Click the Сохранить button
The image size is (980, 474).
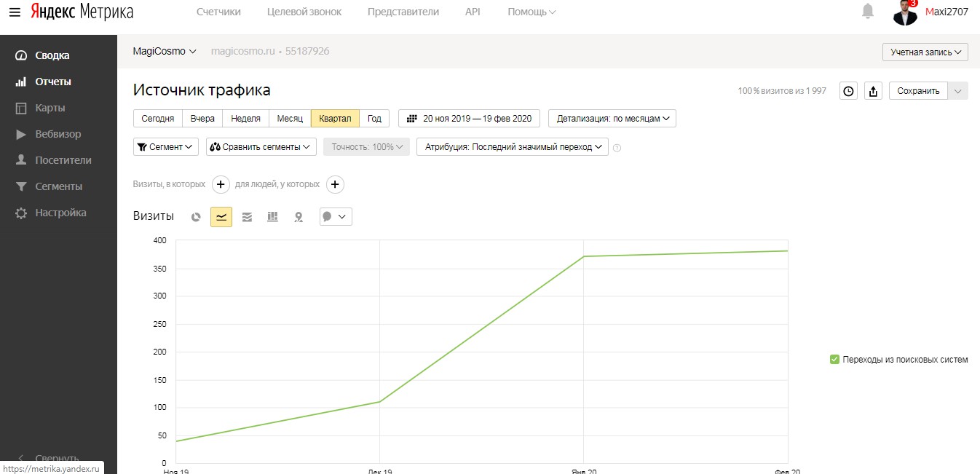(x=918, y=91)
